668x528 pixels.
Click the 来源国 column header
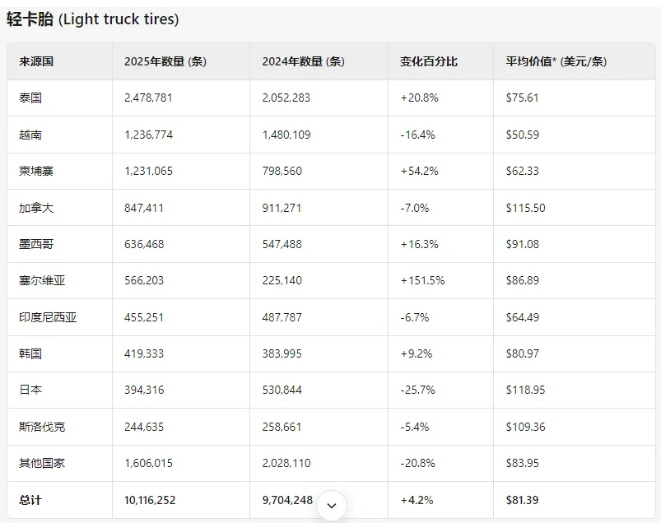click(36, 61)
